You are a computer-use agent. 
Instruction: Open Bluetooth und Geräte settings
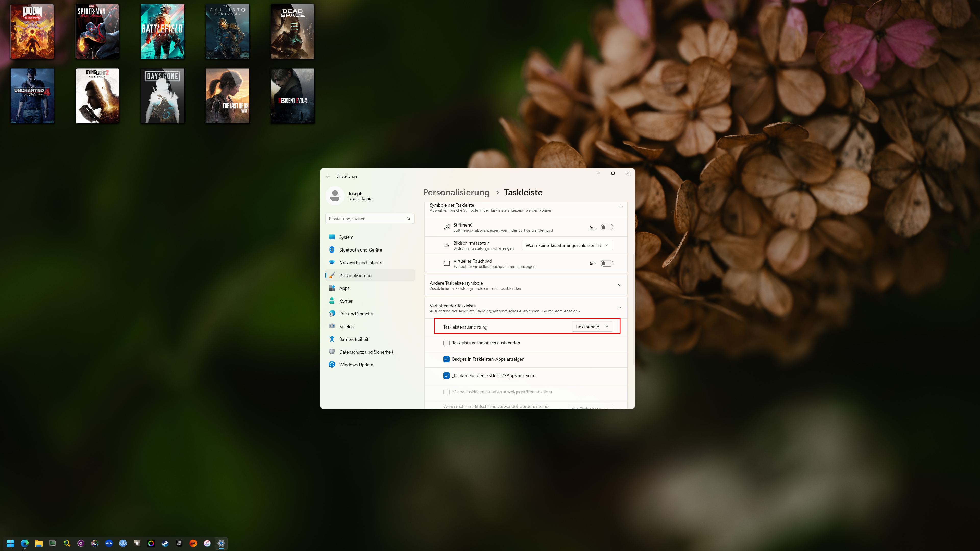[360, 250]
